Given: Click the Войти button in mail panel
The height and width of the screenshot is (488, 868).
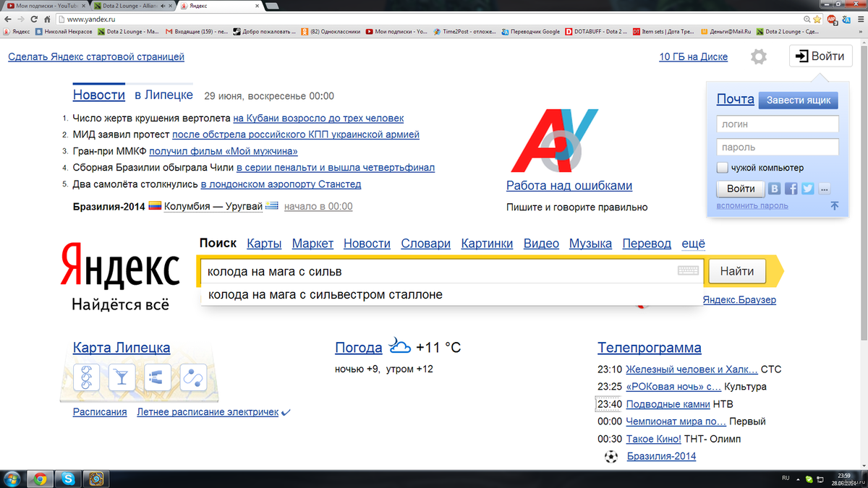Looking at the screenshot, I should click(741, 189).
